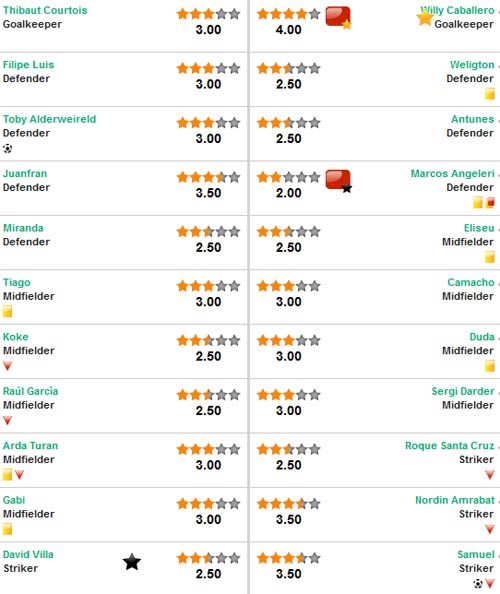Image resolution: width=500 pixels, height=594 pixels.
Task: Open the Sergi Darder player link
Action: coord(463,391)
